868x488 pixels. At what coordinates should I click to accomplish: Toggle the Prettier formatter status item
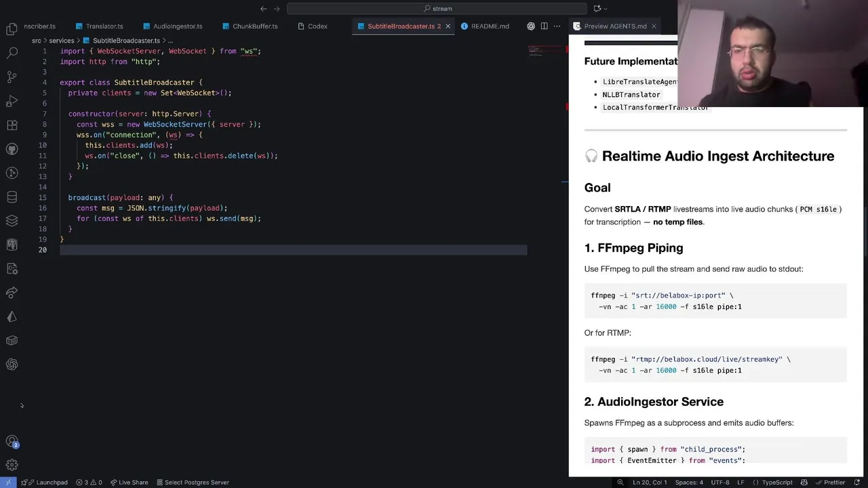point(830,483)
